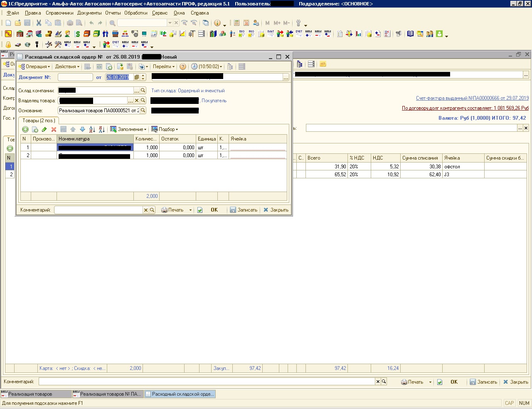Click the Остаток column header
Image resolution: width=532 pixels, height=409 pixels.
(177, 139)
